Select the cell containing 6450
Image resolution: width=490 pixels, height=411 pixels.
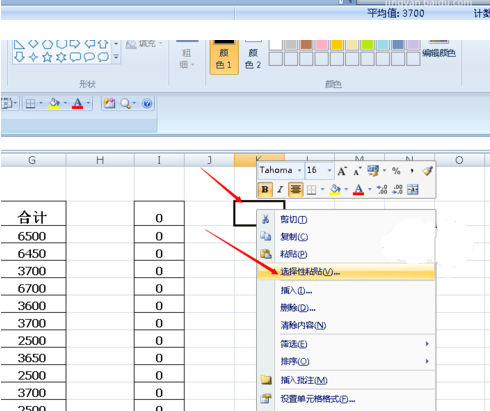33,254
